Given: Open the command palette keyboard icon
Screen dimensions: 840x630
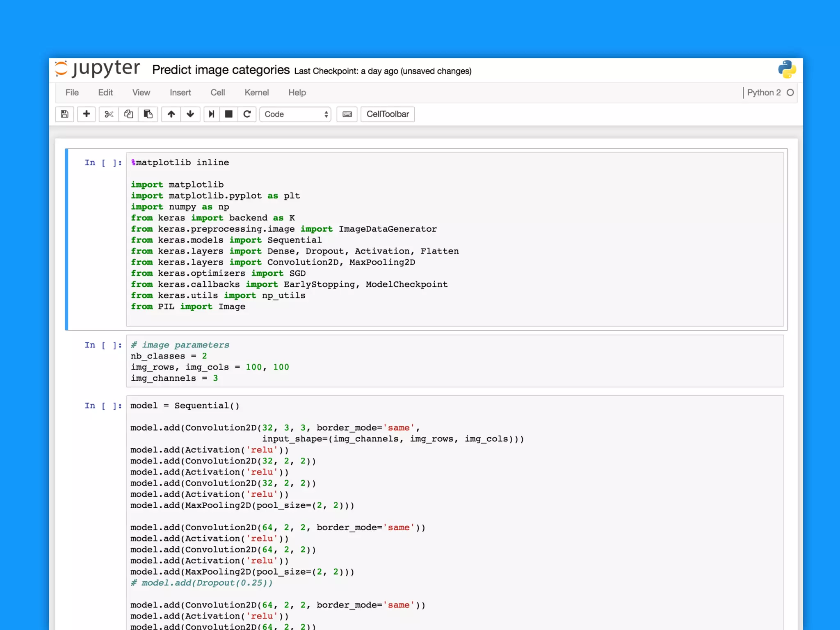Looking at the screenshot, I should (347, 114).
